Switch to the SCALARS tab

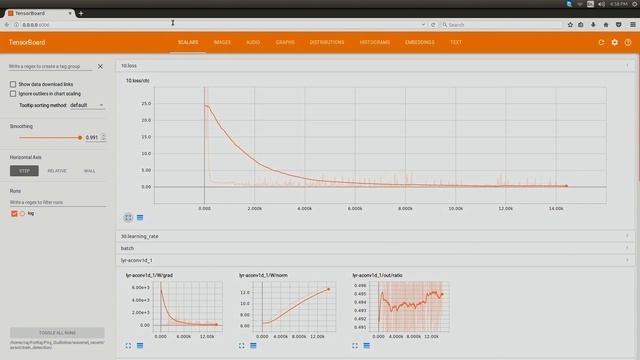(x=188, y=42)
